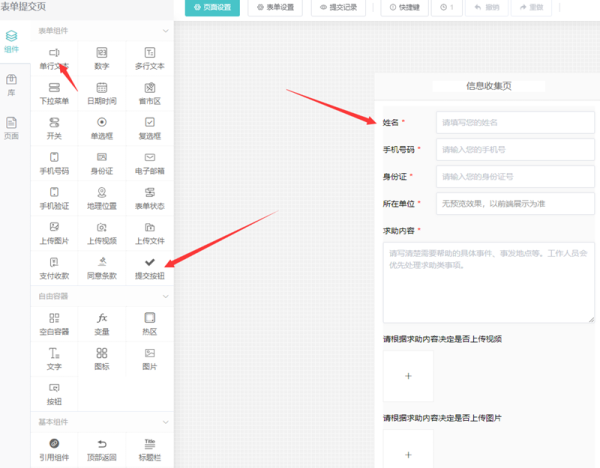The height and width of the screenshot is (468, 600).
Task: Select the 文字 text component
Action: 54,359
